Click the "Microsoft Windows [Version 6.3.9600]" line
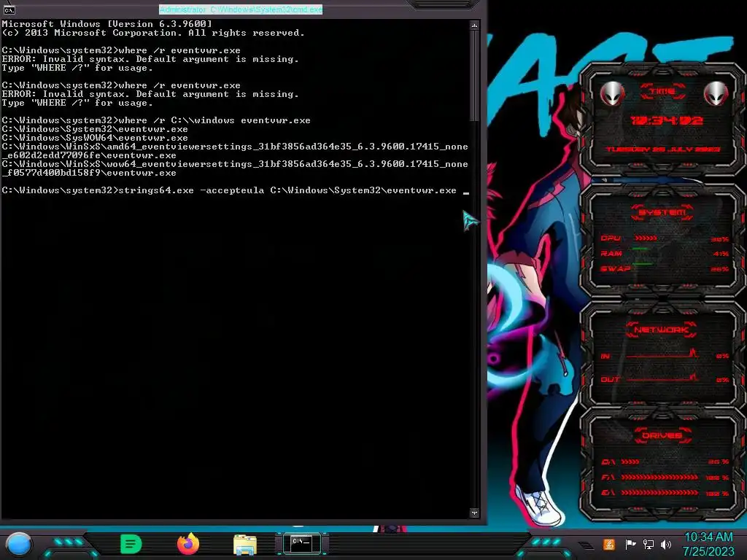747x560 pixels. 107,24
